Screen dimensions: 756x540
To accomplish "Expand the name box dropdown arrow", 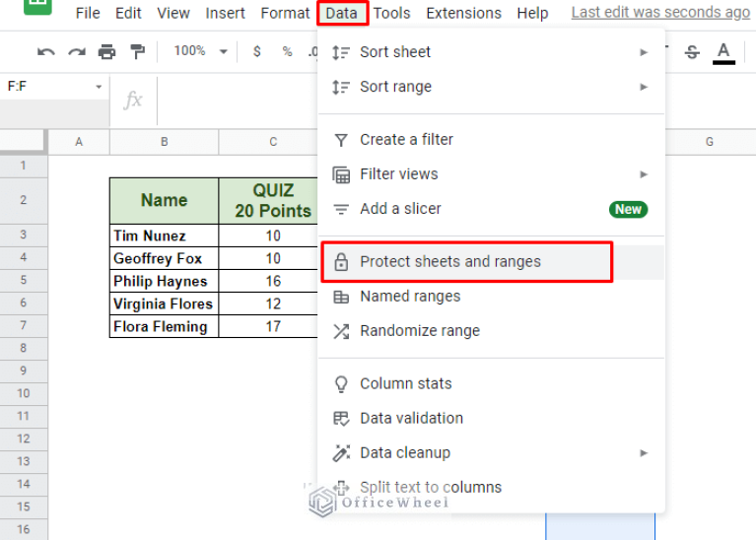I will [99, 87].
